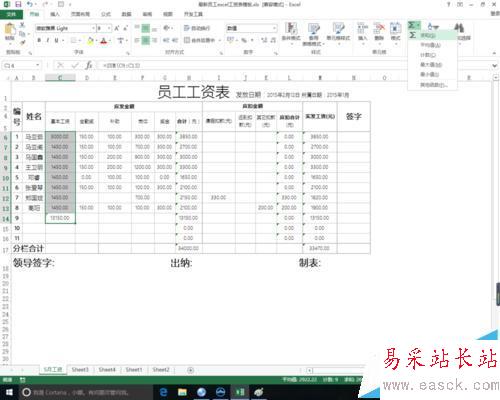500x400 pixels.
Task: Choose Sum (求和) in AutoSum menu
Action: pyautogui.click(x=433, y=35)
